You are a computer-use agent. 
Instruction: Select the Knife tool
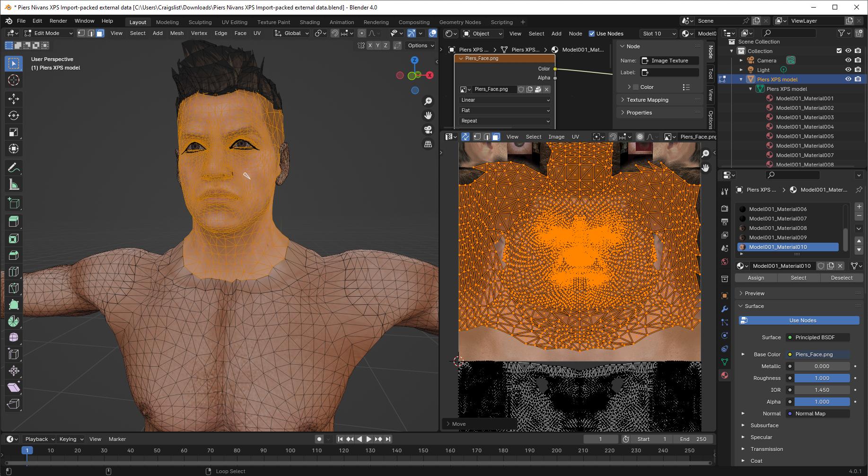[x=14, y=288]
